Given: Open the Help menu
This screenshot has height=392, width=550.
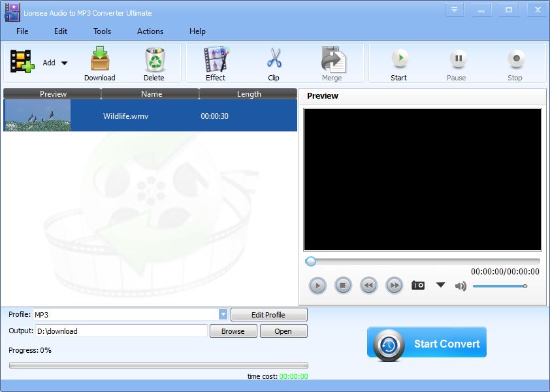Looking at the screenshot, I should tap(197, 31).
